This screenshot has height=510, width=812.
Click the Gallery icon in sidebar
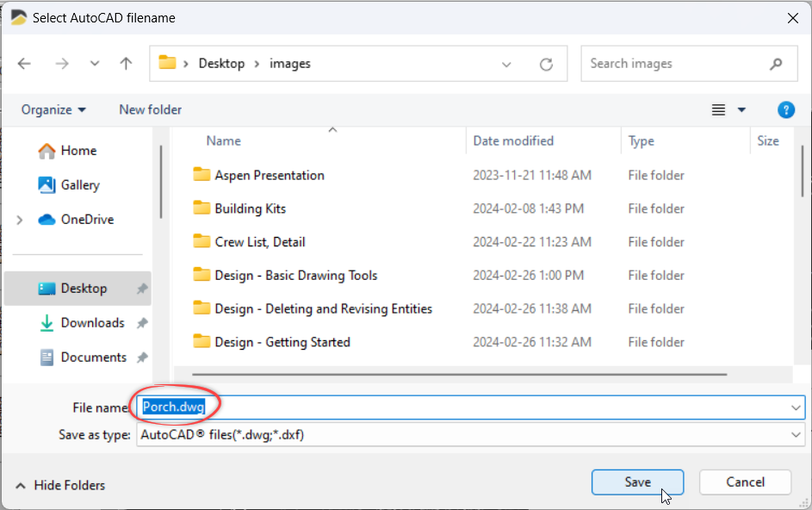(x=46, y=185)
